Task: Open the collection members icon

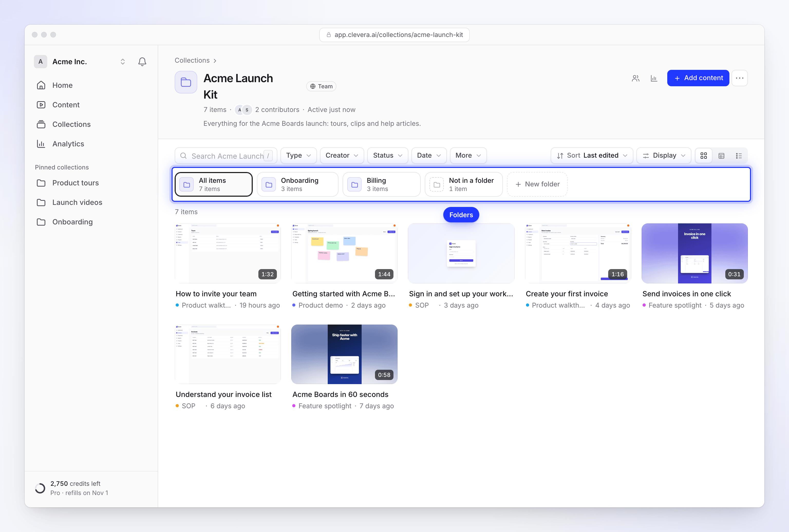Action: point(636,78)
